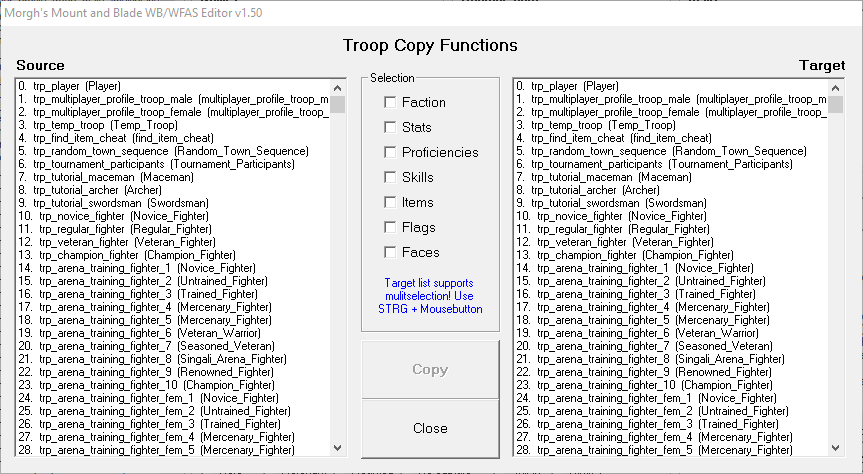Select trp_random_town_sequence in Target list
863x474 pixels.
click(x=671, y=151)
